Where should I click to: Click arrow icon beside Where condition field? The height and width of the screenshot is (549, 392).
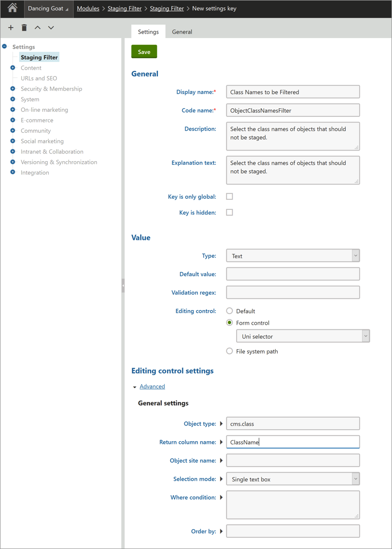[x=221, y=497]
